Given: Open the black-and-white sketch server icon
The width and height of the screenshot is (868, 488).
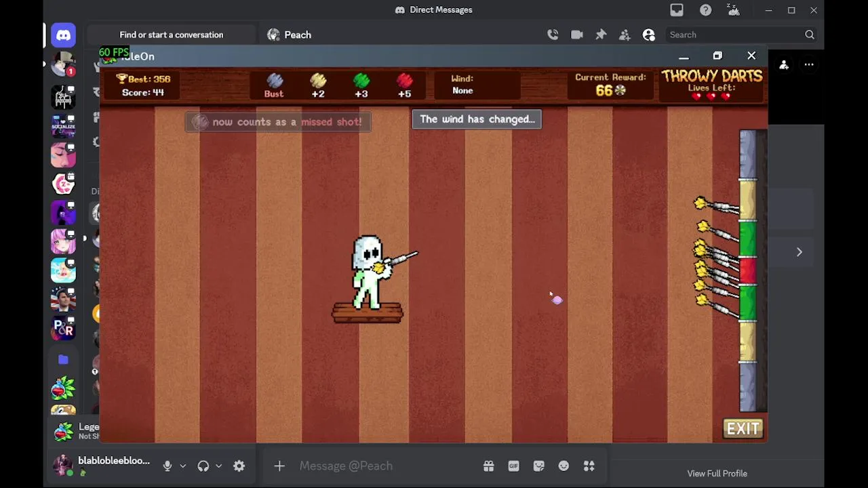Looking at the screenshot, I should click(x=63, y=97).
